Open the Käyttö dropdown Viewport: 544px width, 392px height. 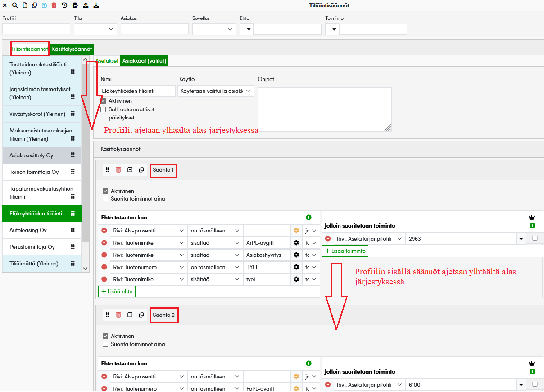pyautogui.click(x=216, y=91)
